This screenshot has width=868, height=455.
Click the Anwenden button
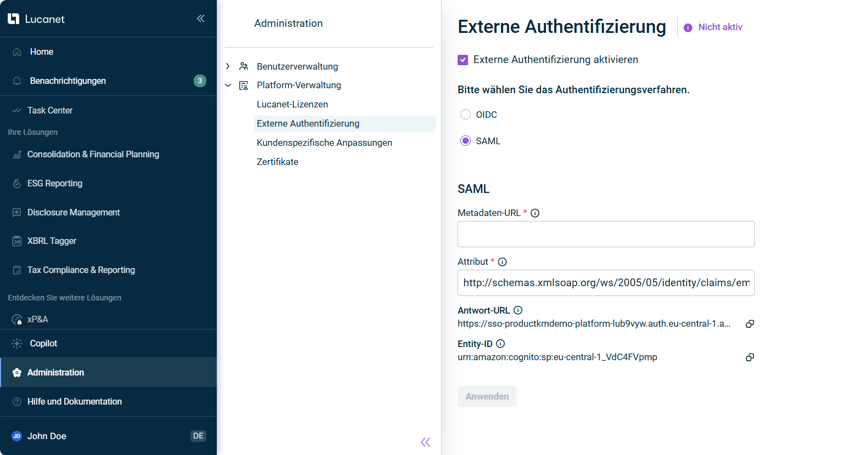click(487, 396)
